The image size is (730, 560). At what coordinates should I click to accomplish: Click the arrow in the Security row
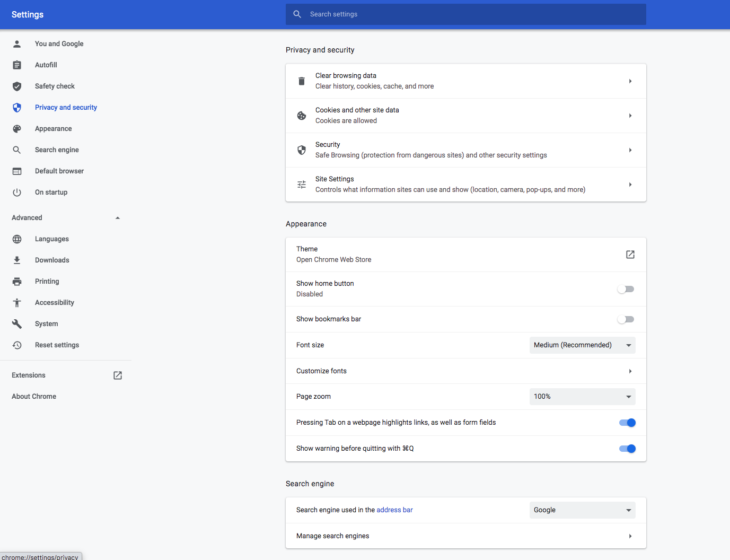[630, 150]
